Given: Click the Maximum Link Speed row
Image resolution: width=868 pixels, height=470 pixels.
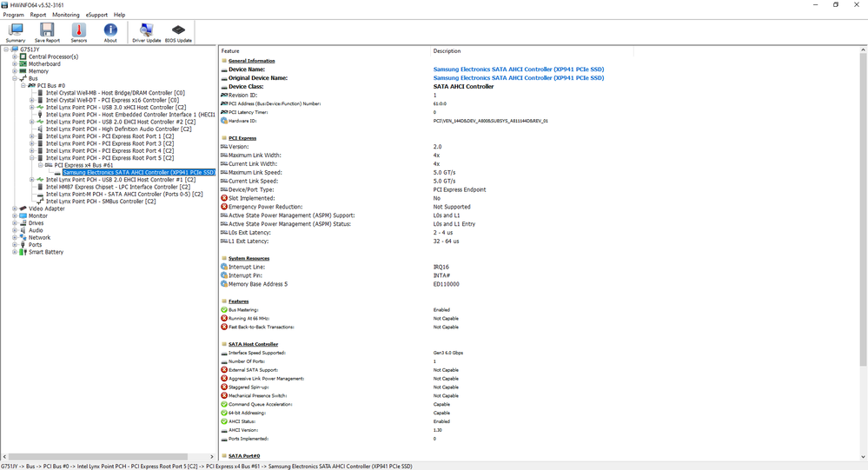Looking at the screenshot, I should [x=427, y=172].
